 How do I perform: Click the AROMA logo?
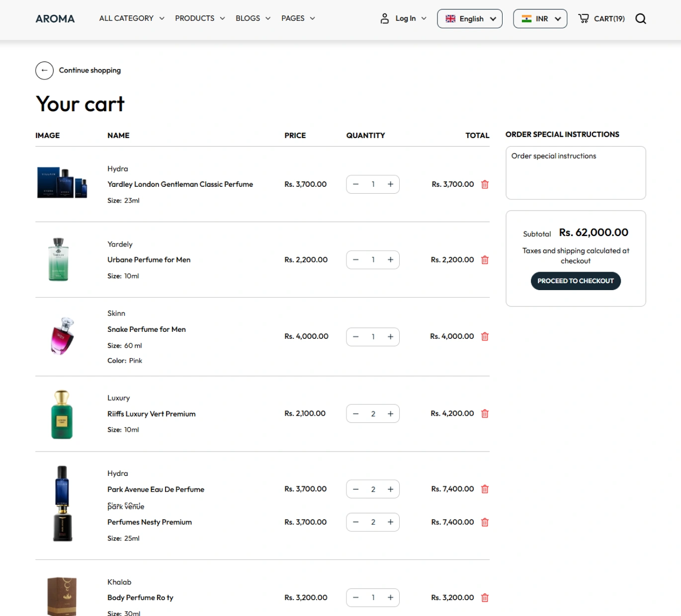click(x=55, y=19)
